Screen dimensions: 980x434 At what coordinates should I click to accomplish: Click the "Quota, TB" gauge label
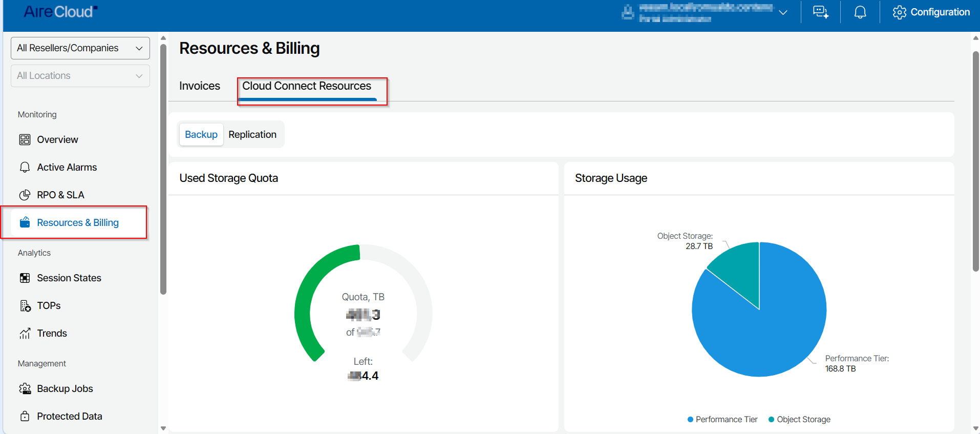(x=363, y=297)
